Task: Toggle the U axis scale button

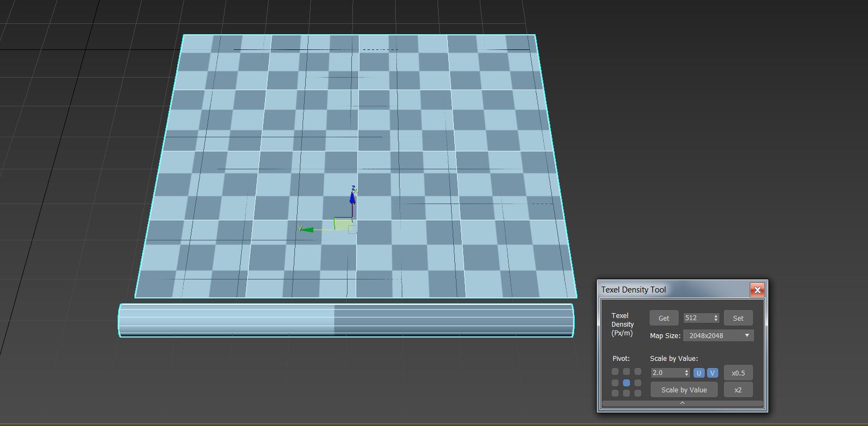Action: (699, 373)
